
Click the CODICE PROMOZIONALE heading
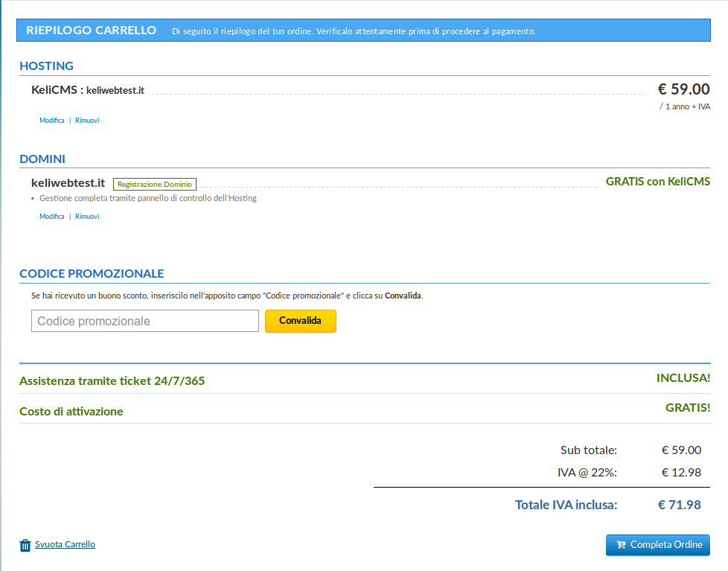click(x=92, y=273)
